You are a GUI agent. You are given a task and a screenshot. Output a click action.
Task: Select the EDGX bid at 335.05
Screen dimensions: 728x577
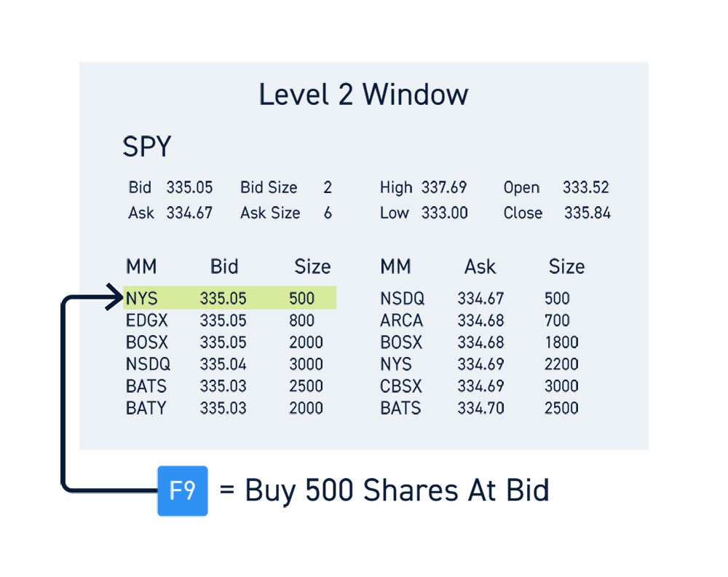pos(225,321)
